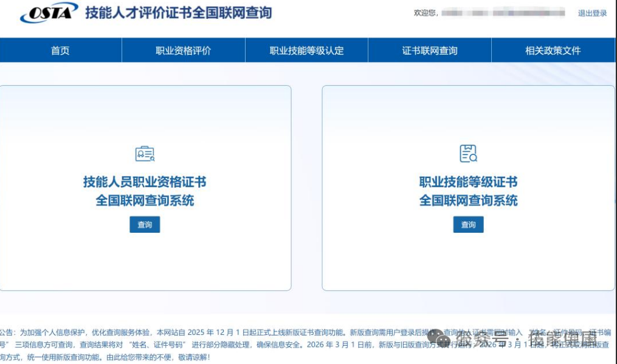Select the certificate search icon on right card

pyautogui.click(x=467, y=153)
